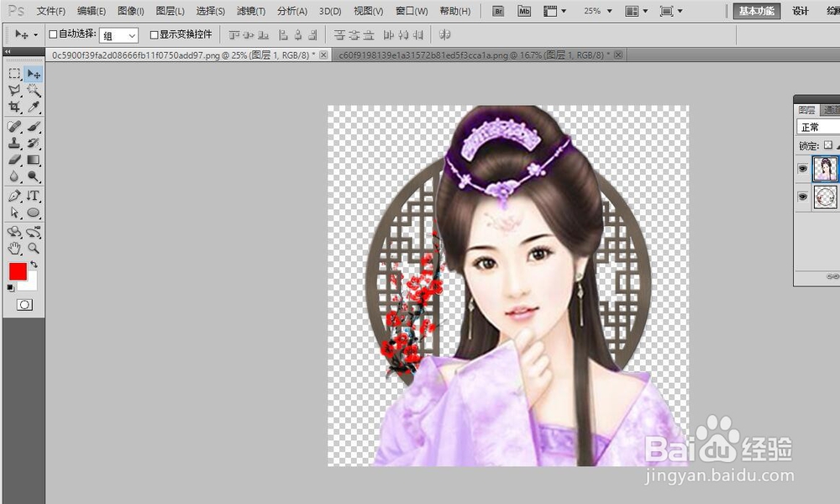The width and height of the screenshot is (840, 504).
Task: Click the Auto-Align Layers icon
Action: pyautogui.click(x=444, y=34)
